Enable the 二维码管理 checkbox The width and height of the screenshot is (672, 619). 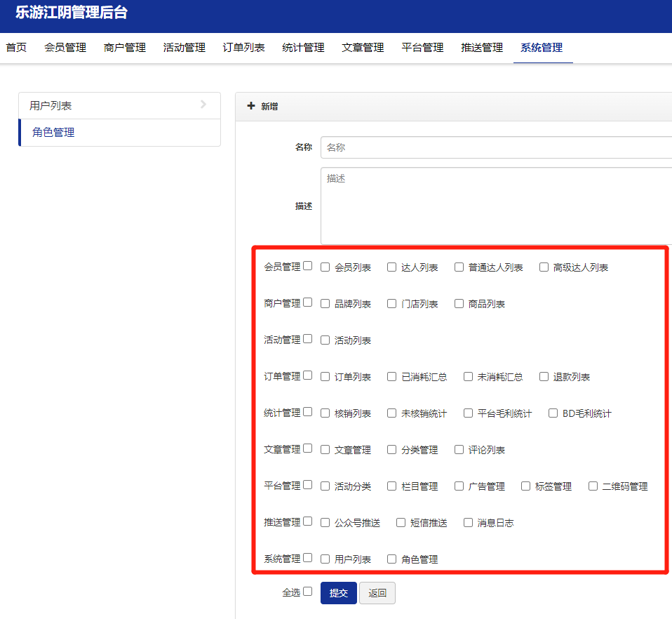coord(593,486)
